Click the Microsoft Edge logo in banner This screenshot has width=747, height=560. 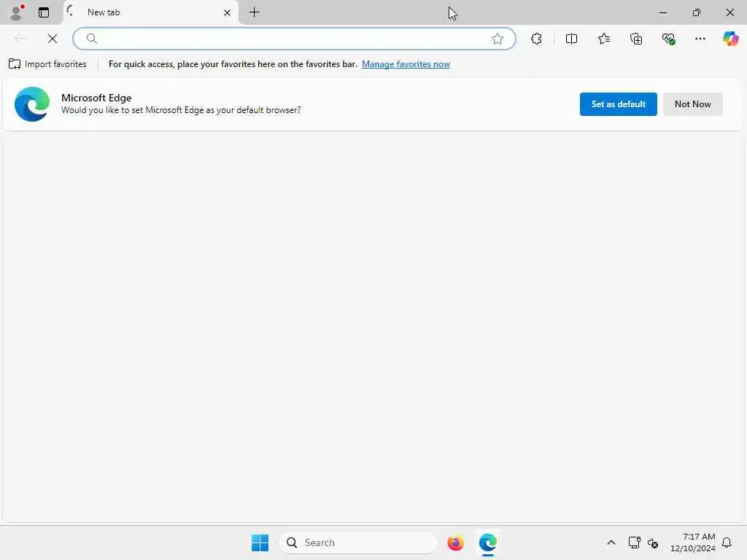coord(32,104)
